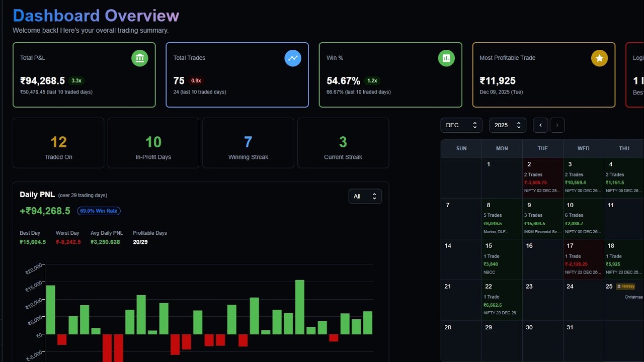Image resolution: width=644 pixels, height=362 pixels.
Task: Open the DEC month dropdown
Action: click(461, 125)
